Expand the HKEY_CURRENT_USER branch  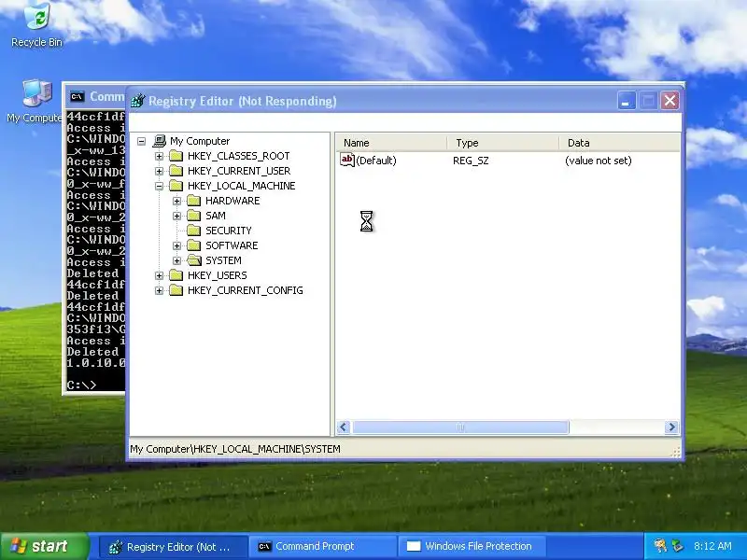click(159, 171)
